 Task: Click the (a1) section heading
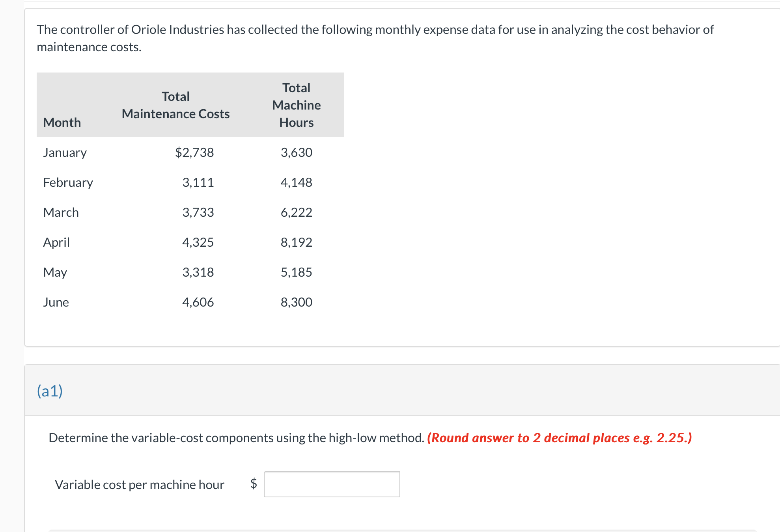click(50, 391)
